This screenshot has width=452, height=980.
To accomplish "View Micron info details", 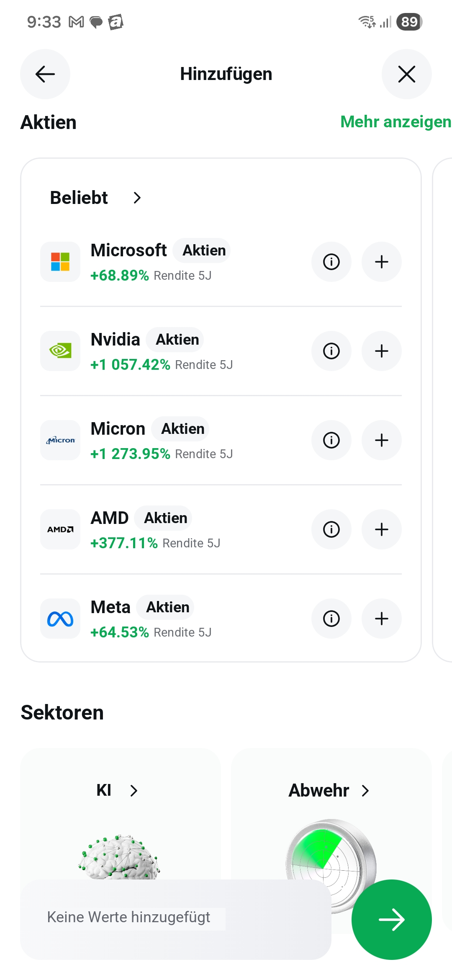I will click(x=331, y=440).
